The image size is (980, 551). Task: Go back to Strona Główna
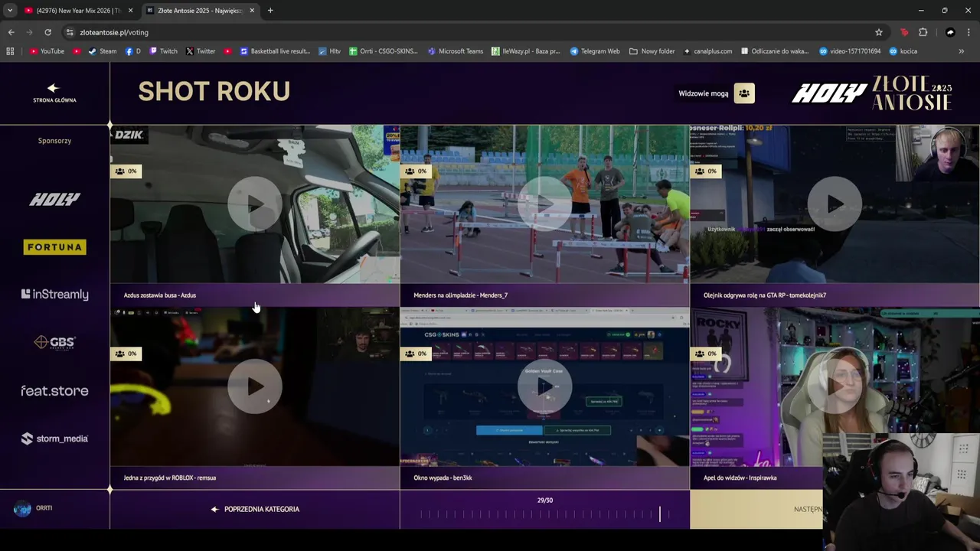(54, 93)
